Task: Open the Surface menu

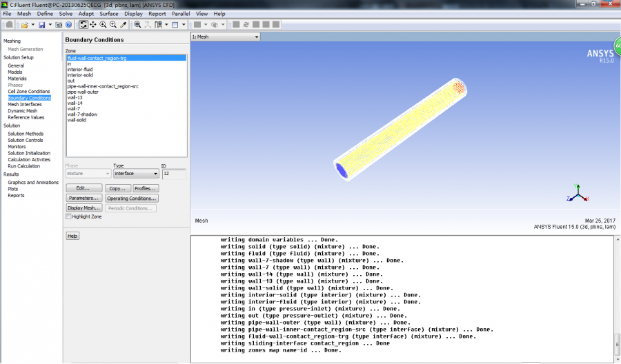Action: point(109,14)
